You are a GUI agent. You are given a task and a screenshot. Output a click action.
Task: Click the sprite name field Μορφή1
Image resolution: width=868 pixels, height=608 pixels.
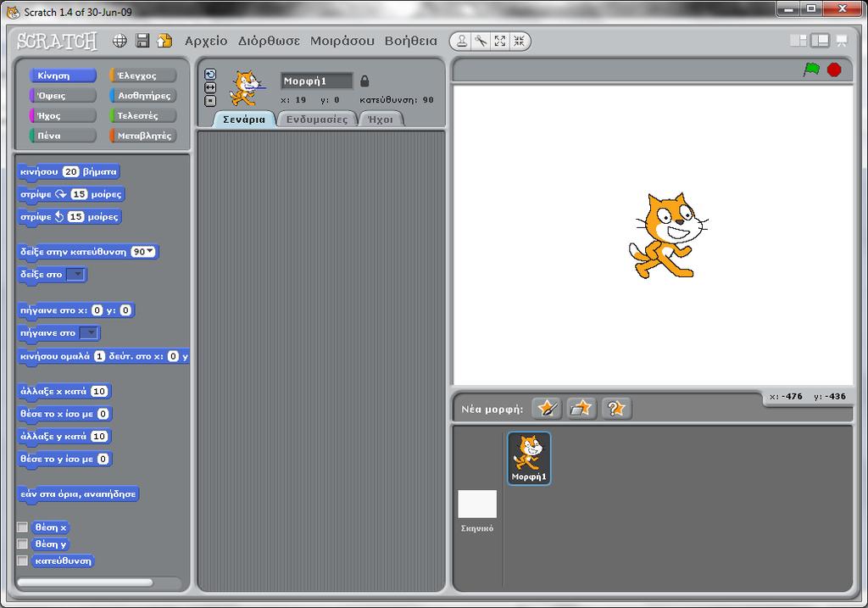click(317, 81)
